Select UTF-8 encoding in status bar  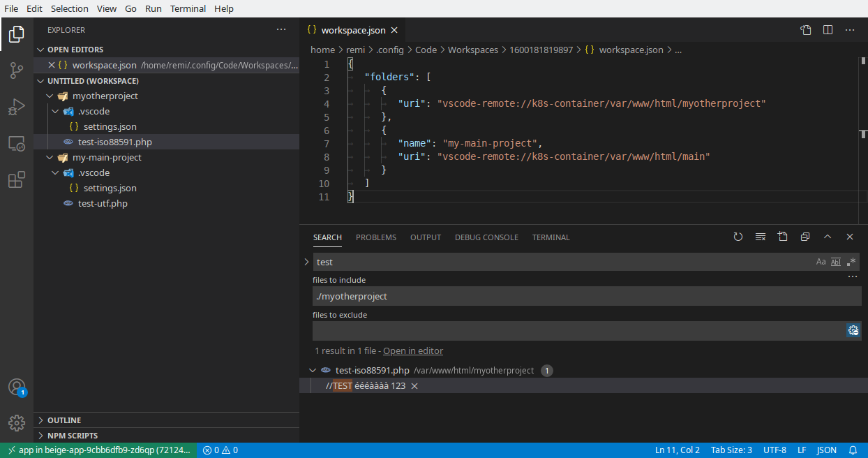tap(775, 450)
